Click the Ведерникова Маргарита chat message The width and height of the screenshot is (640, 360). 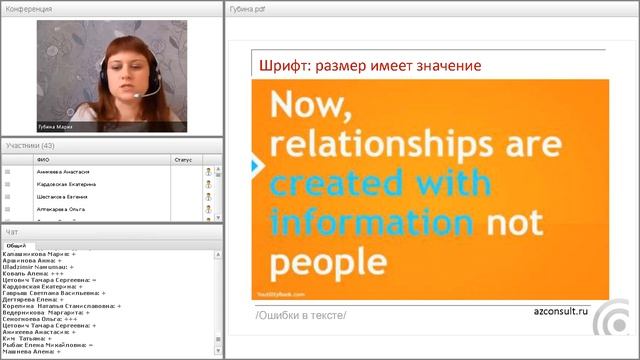point(46,313)
